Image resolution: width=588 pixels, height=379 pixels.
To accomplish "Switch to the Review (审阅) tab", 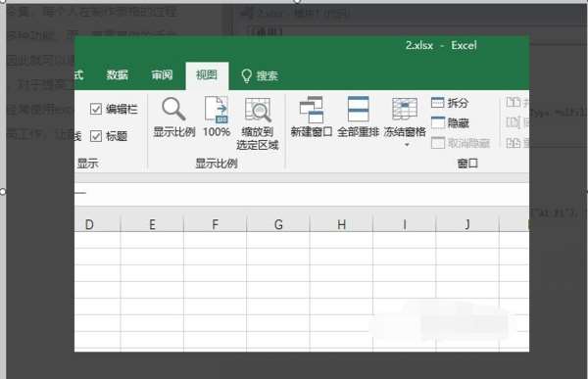I will pos(162,75).
